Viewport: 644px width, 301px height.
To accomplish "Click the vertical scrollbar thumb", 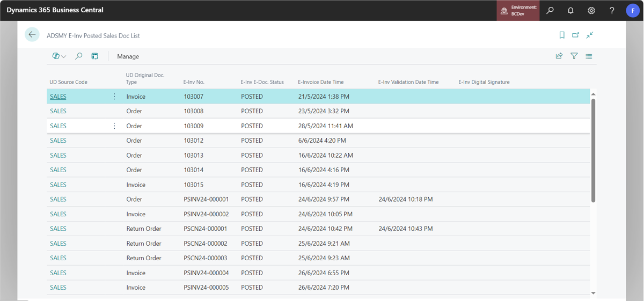I will pos(593,150).
